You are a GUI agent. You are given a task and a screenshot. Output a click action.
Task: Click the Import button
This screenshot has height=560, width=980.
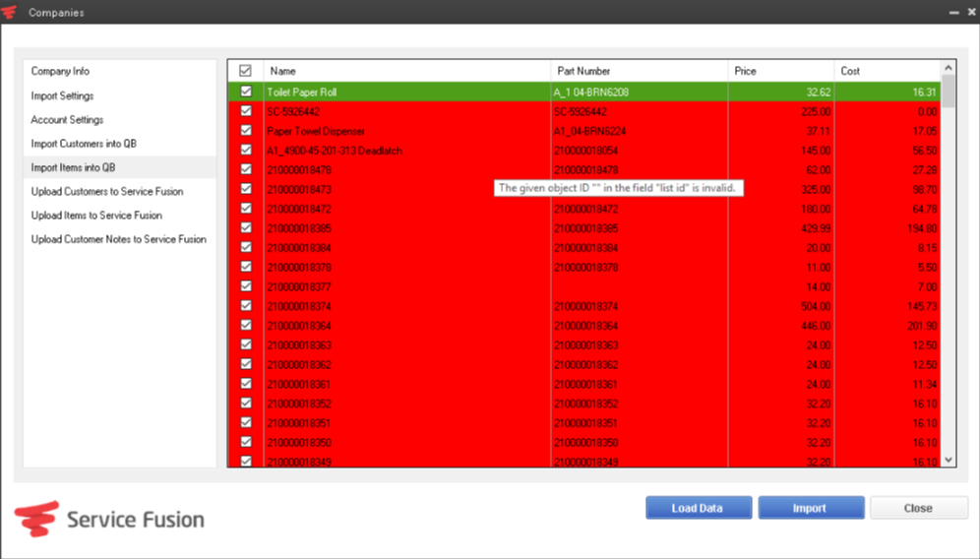coord(811,508)
